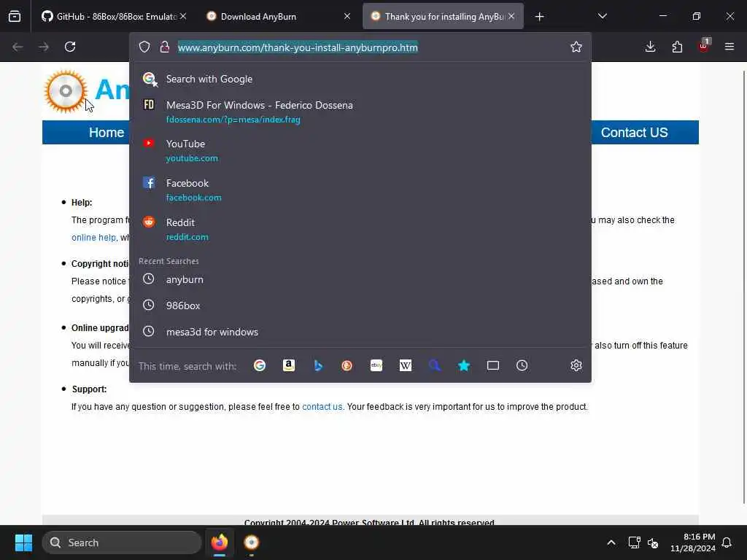Screen dimensions: 747x560
Task: Click the Home navigation item
Action: click(107, 133)
